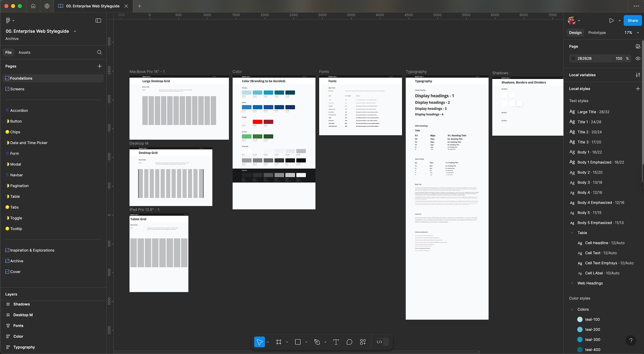Image resolution: width=644 pixels, height=354 pixels.
Task: Expand the Web Headings styles group
Action: 572,283
